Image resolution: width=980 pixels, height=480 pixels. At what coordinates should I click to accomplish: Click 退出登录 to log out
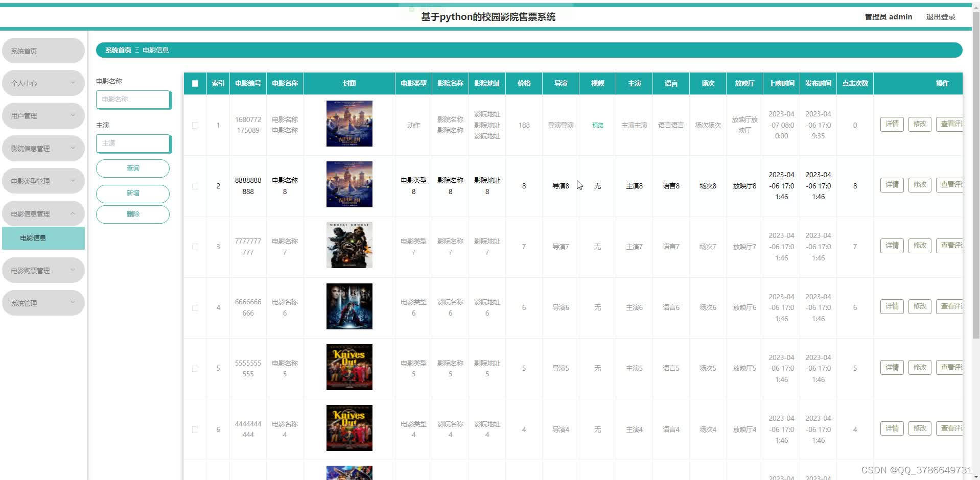coord(941,17)
